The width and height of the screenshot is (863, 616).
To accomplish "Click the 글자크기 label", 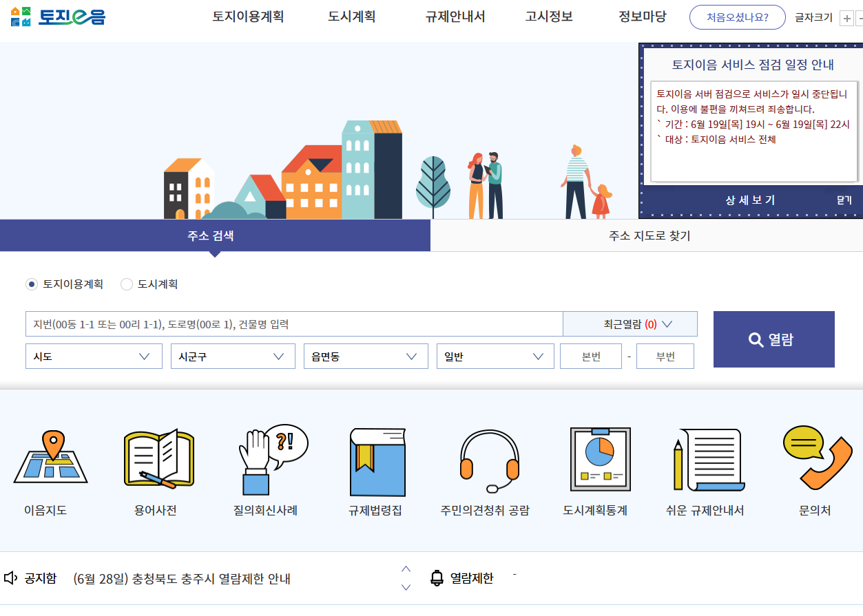I will click(813, 18).
